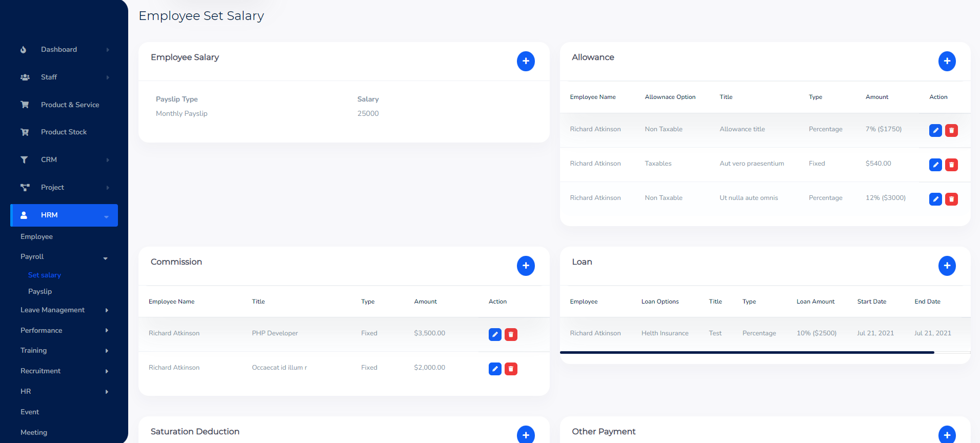The width and height of the screenshot is (980, 443).
Task: Open Product Stock in sidebar
Action: (64, 132)
